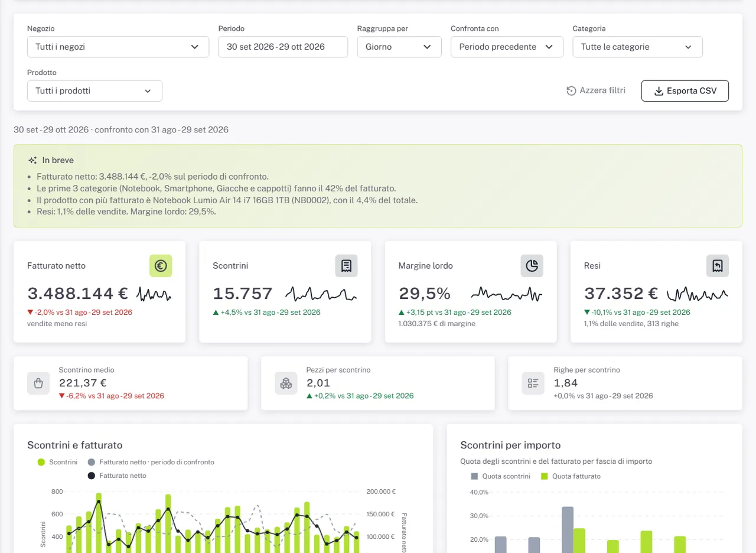The height and width of the screenshot is (553, 756).
Task: Click the 221,37 € average receipt value
Action: coord(83,383)
